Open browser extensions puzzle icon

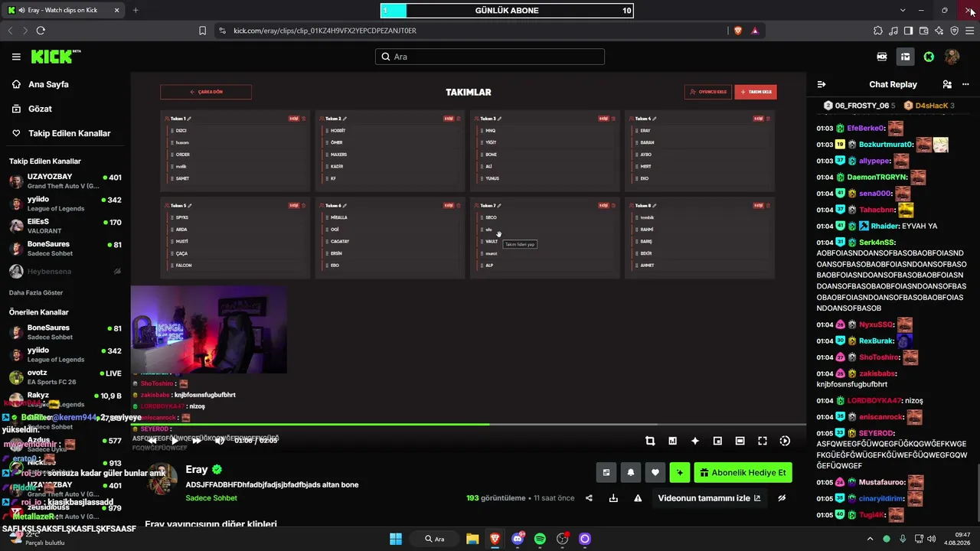click(x=878, y=31)
